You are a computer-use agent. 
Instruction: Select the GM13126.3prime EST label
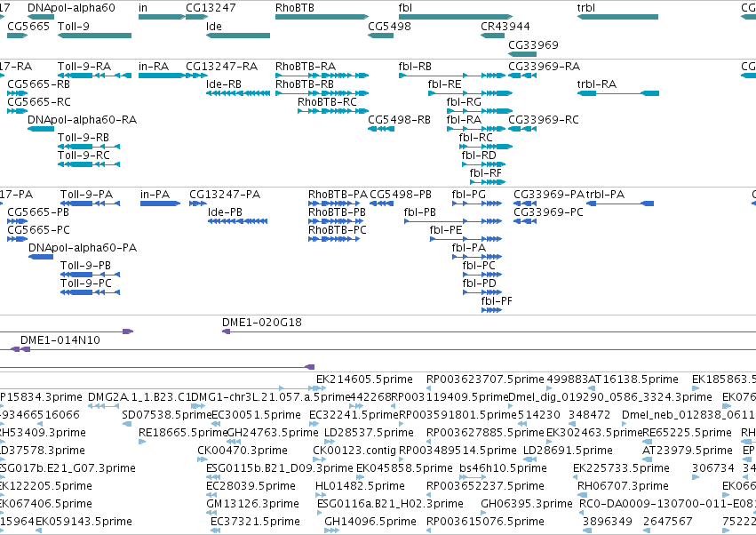(x=252, y=504)
